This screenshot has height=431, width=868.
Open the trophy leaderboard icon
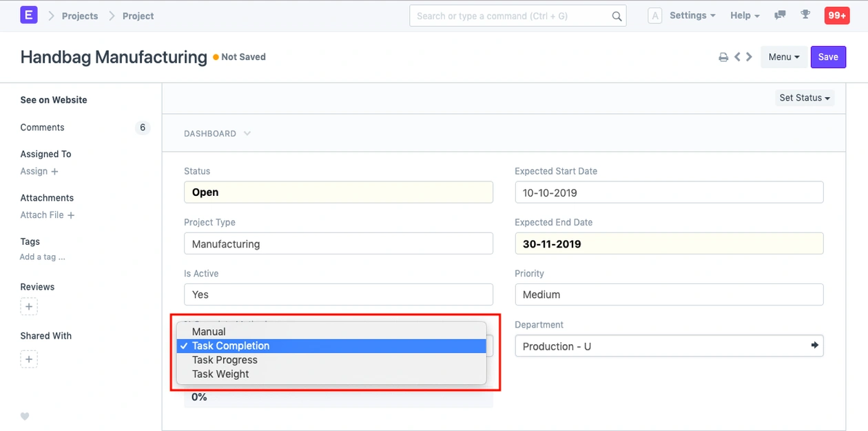click(805, 15)
